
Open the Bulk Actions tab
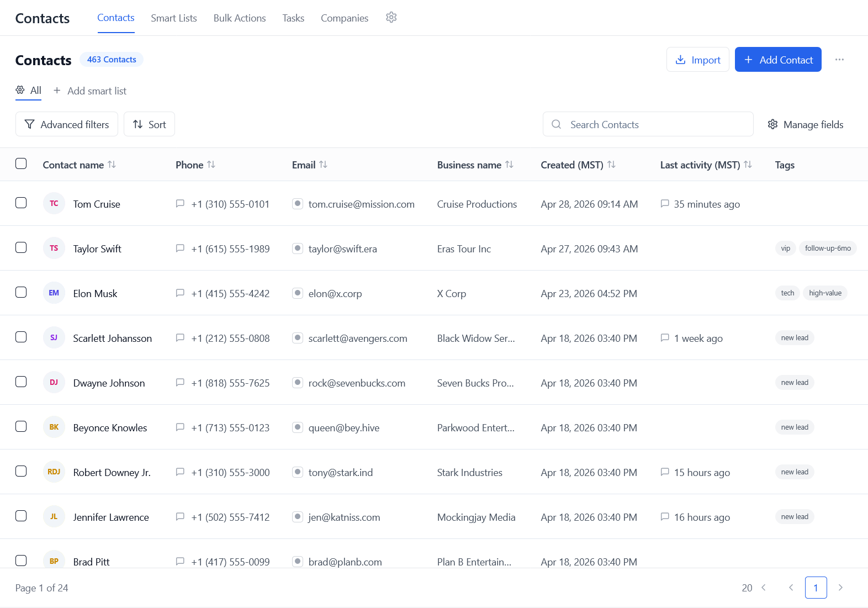click(240, 18)
